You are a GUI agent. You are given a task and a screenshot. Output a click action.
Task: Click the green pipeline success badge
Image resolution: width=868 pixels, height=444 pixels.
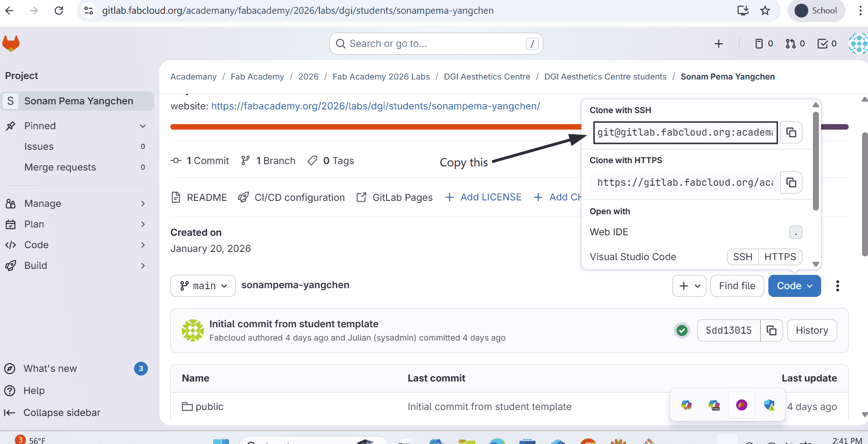682,330
